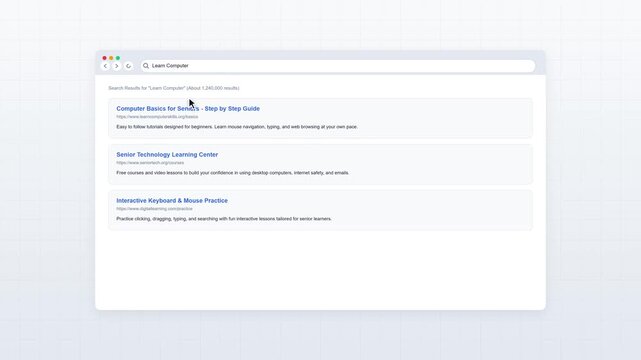Minimize the window with the yellow button

pos(111,58)
